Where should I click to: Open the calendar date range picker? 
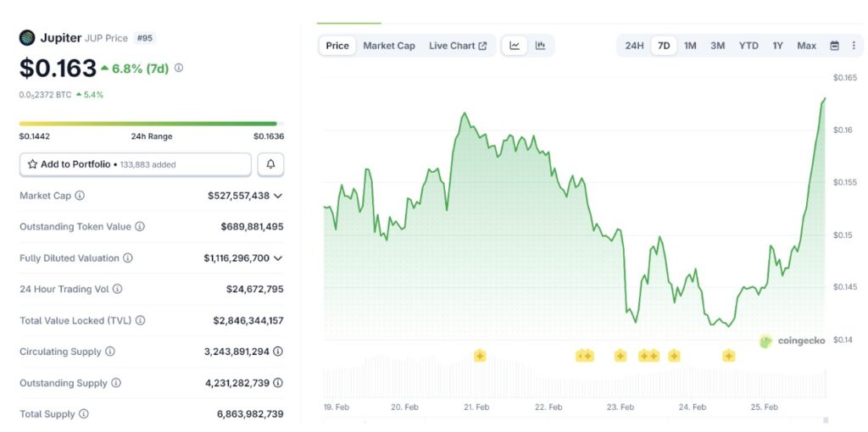click(834, 46)
